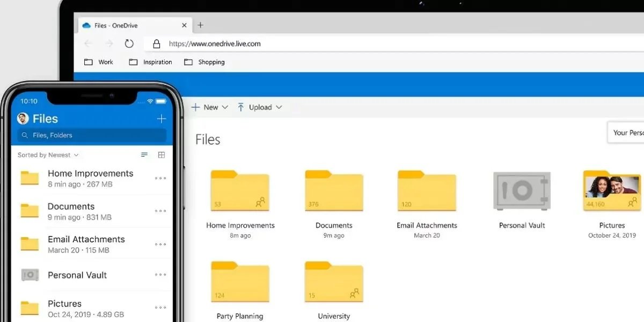Click the 'Email Attachments' label under browser folder
The width and height of the screenshot is (644, 322).
pyautogui.click(x=427, y=225)
